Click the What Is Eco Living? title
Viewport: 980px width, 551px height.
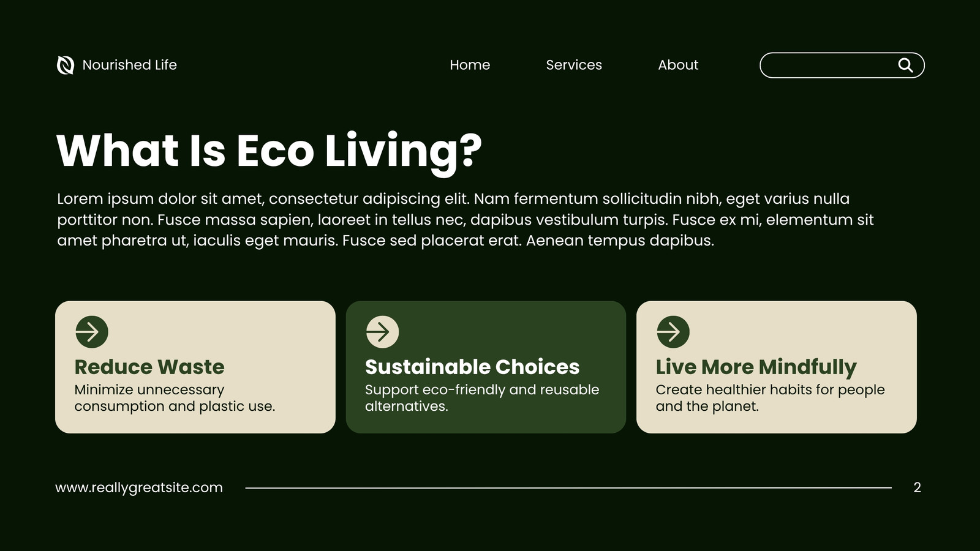click(x=269, y=151)
